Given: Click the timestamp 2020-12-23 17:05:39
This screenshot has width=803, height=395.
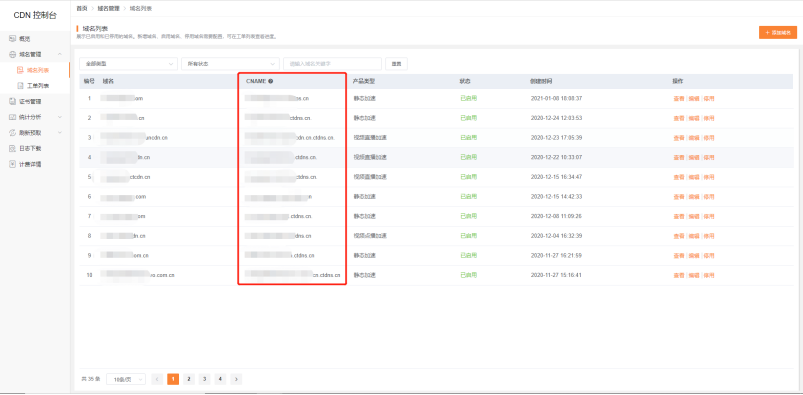Looking at the screenshot, I should (x=556, y=138).
